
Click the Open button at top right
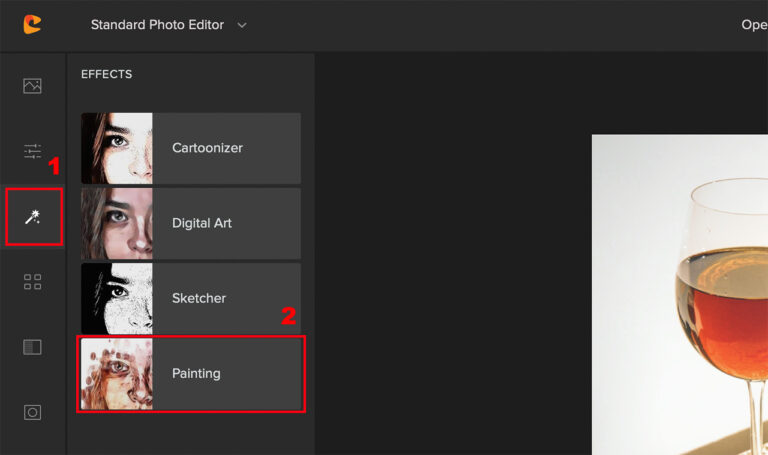pyautogui.click(x=754, y=24)
